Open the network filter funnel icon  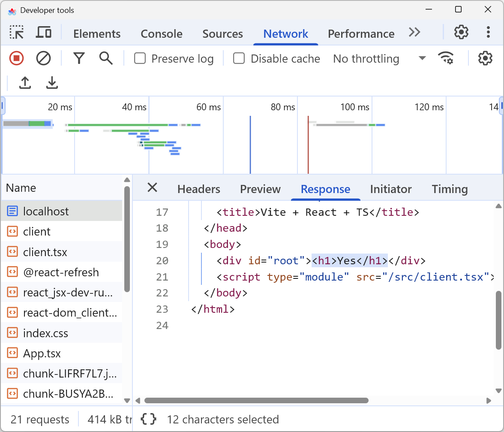click(x=79, y=58)
